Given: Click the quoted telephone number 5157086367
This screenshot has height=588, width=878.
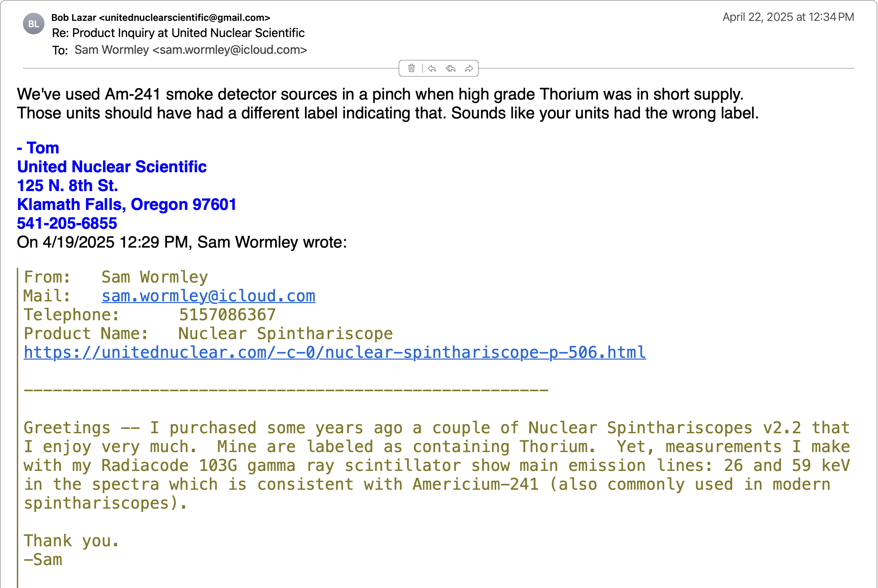Looking at the screenshot, I should [x=227, y=315].
